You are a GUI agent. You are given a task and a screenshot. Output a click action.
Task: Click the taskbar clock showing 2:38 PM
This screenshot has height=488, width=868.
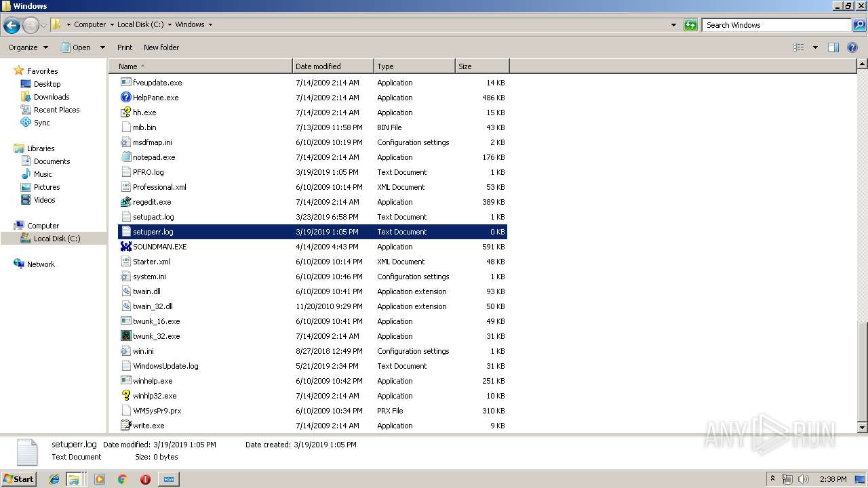tap(833, 479)
